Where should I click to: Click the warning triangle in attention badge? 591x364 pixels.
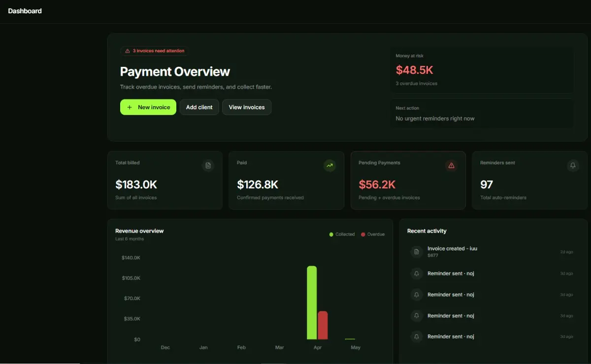(x=128, y=51)
